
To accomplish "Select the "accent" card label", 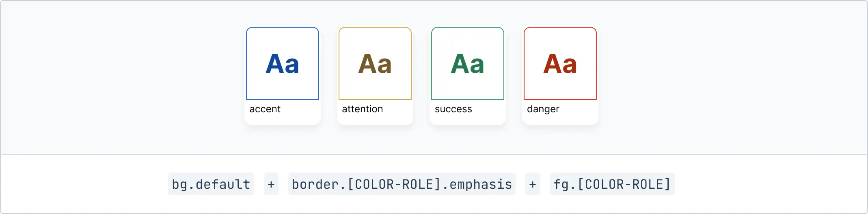I will coord(265,109).
